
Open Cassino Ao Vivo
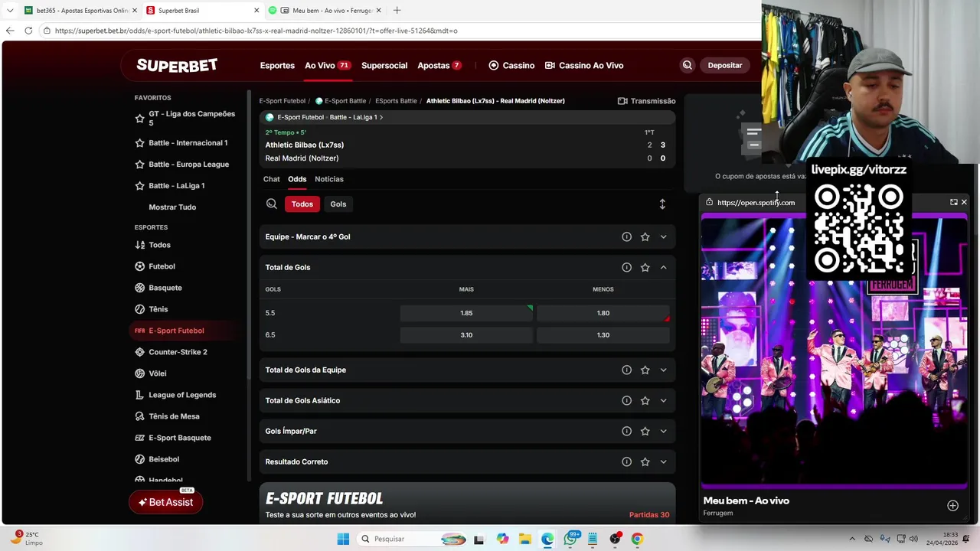[584, 65]
